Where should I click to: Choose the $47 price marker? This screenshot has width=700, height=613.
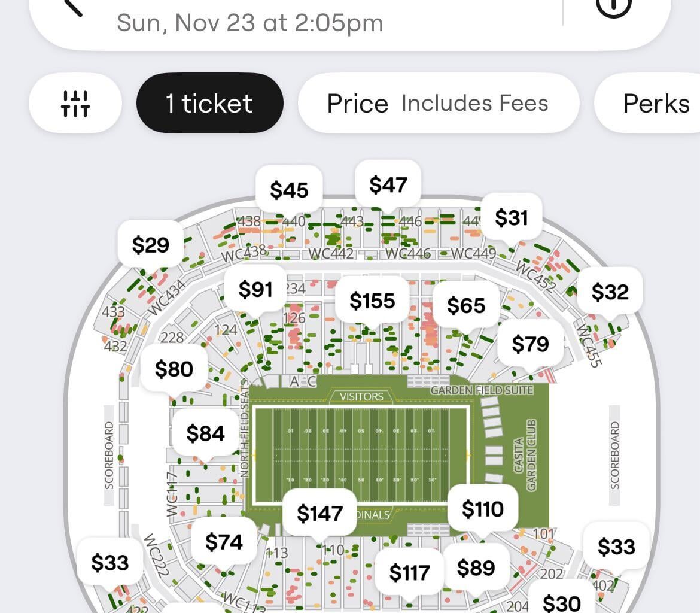[388, 185]
